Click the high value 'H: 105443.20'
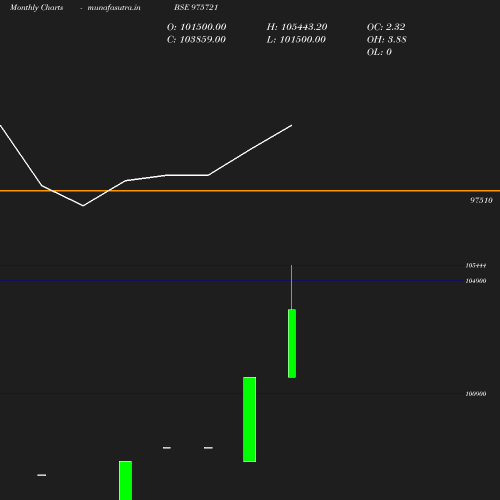Image resolution: width=500 pixels, height=500 pixels. point(297,27)
